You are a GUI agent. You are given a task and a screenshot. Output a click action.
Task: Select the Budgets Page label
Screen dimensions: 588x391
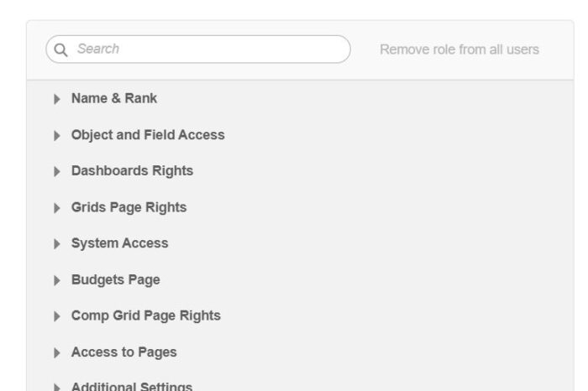pyautogui.click(x=115, y=279)
